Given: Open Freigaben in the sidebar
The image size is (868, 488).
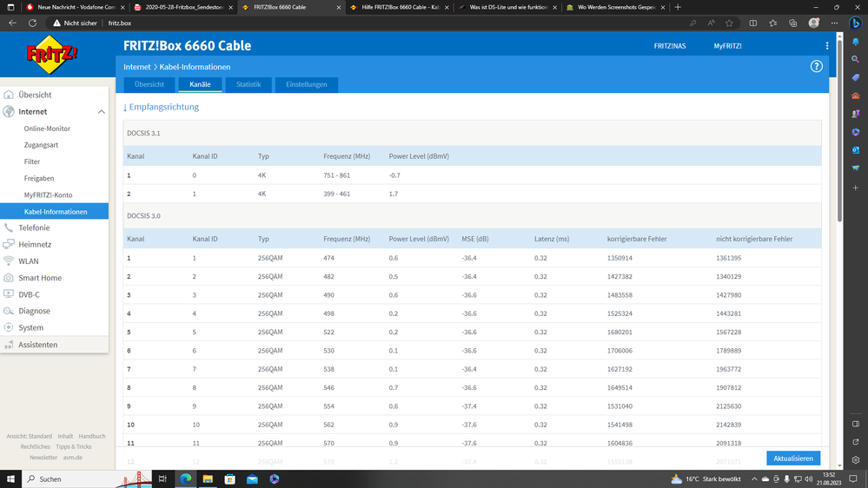Looking at the screenshot, I should click(39, 178).
